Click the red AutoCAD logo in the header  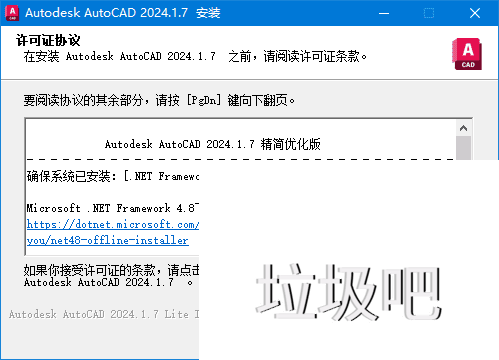click(x=467, y=54)
